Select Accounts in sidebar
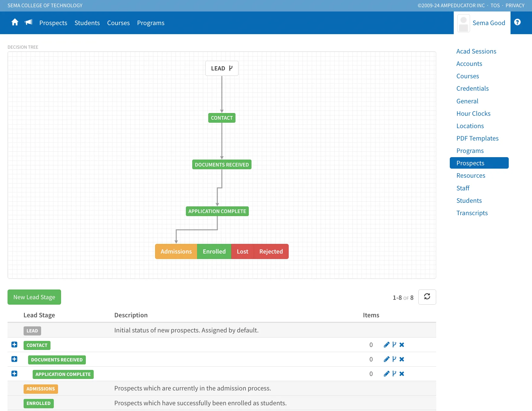 (469, 64)
